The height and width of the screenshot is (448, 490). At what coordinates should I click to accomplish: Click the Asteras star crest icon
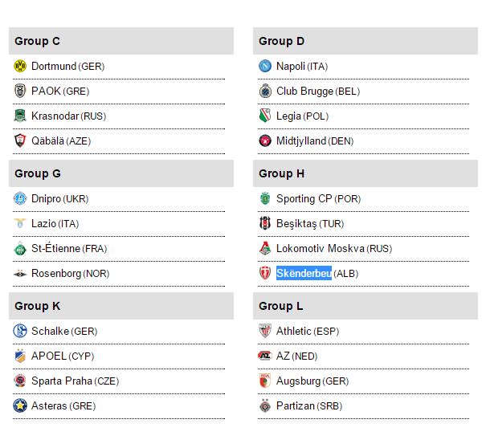point(20,405)
